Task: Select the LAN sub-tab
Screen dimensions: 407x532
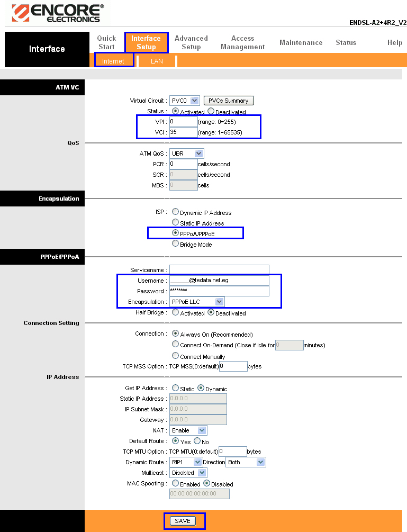Action: [157, 61]
